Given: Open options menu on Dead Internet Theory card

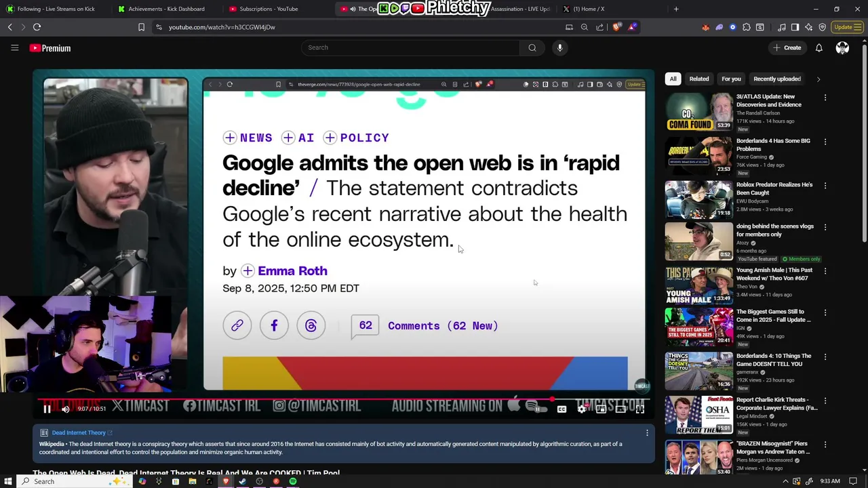Looking at the screenshot, I should coord(647,432).
